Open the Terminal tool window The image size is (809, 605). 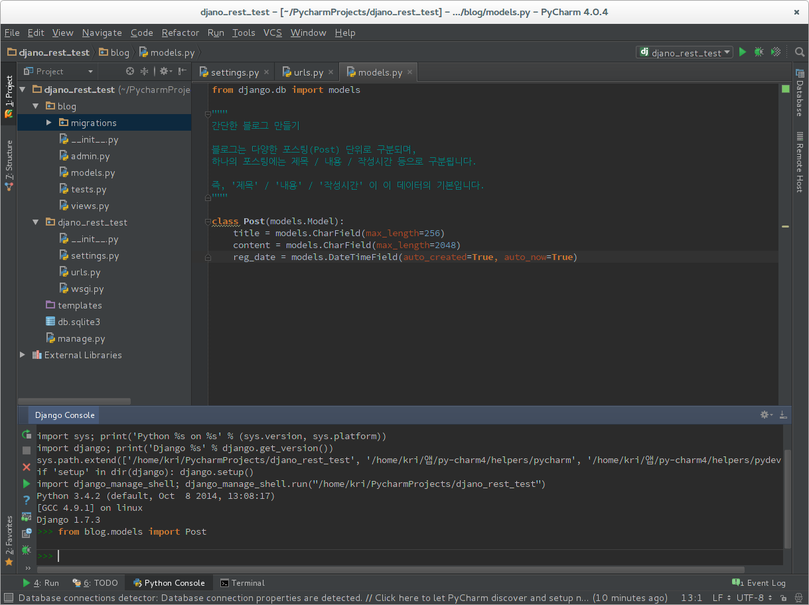pos(242,583)
